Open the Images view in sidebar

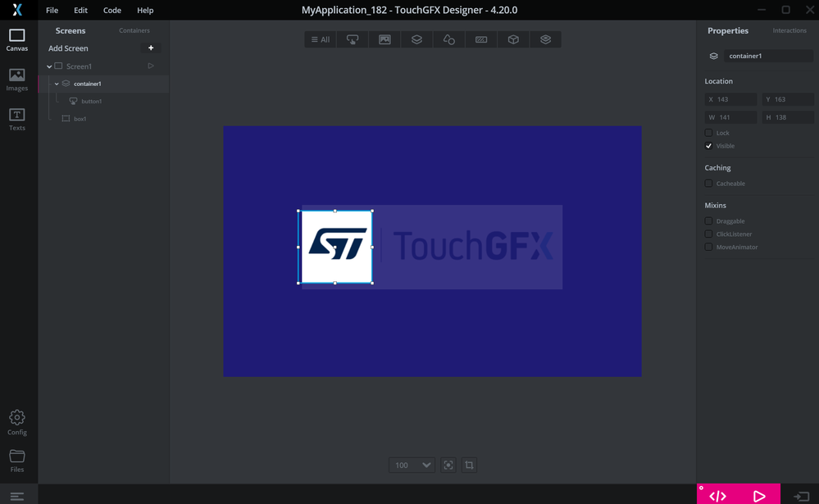16,80
